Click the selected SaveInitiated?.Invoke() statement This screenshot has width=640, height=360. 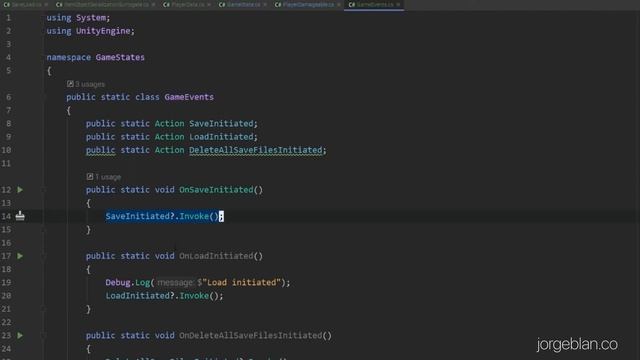tap(164, 216)
